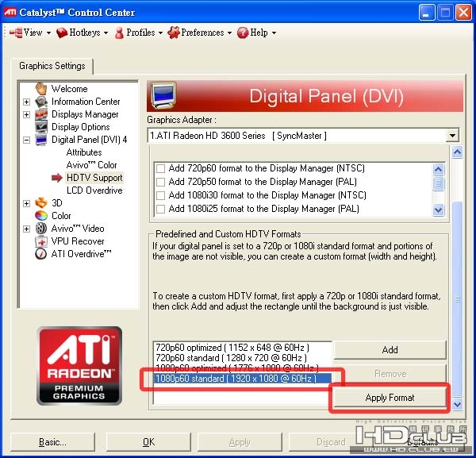Click the Displays Manager icon

(x=41, y=114)
